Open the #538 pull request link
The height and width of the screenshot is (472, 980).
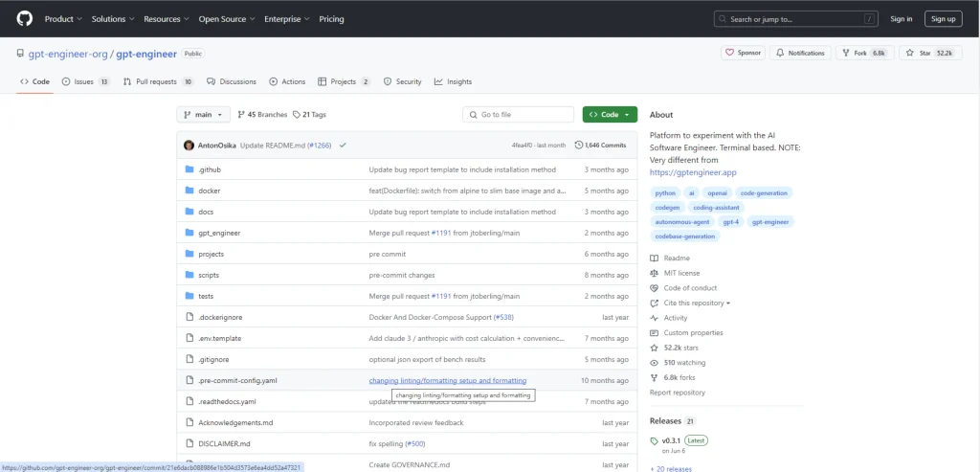pos(503,317)
